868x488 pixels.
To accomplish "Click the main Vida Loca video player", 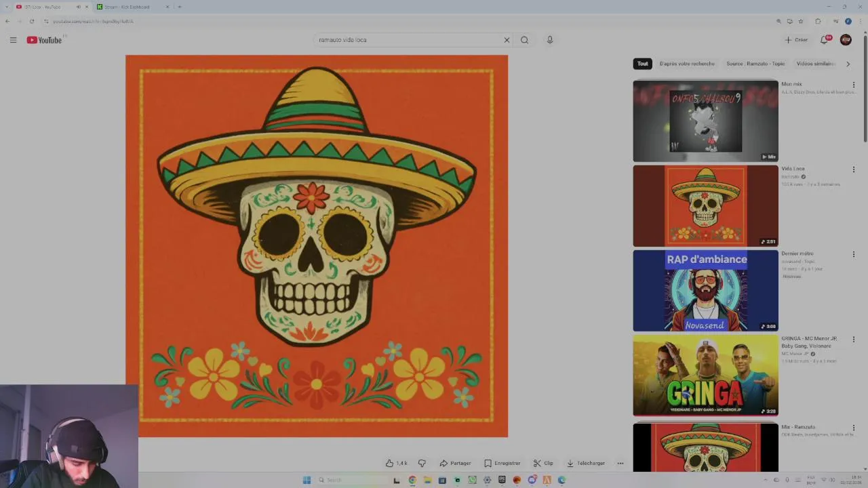I will [317, 246].
